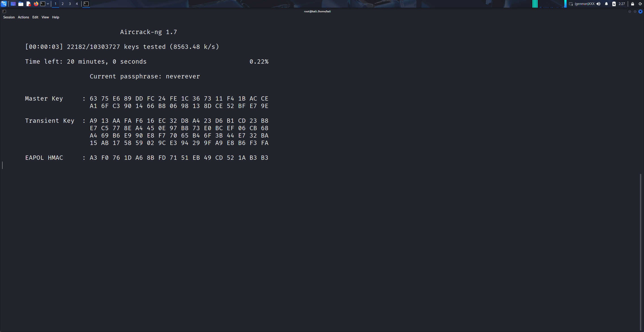Click the battery power indicator
This screenshot has height=332, width=644.
pyautogui.click(x=614, y=4)
